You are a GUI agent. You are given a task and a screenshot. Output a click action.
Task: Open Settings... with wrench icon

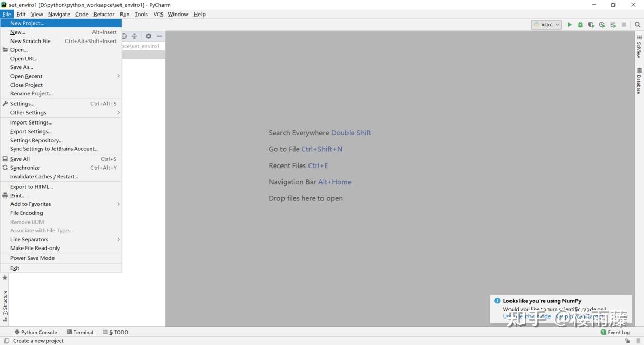(61, 104)
